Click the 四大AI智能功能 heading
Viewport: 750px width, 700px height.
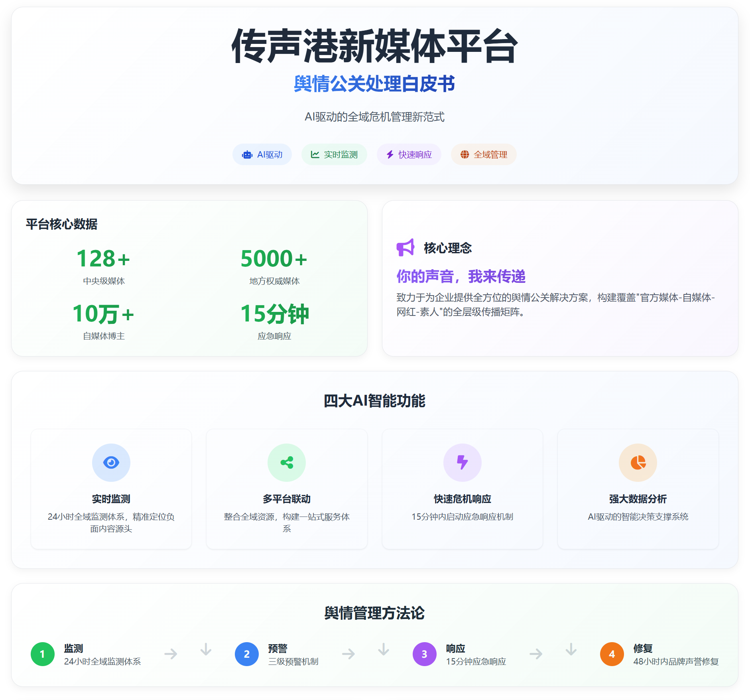tap(375, 401)
